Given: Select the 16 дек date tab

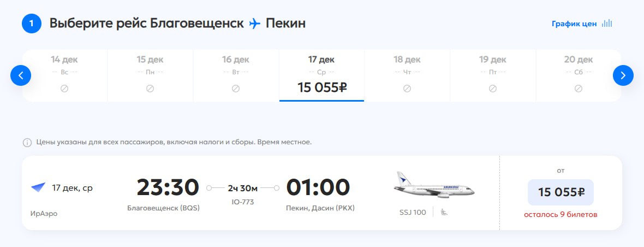Looking at the screenshot, I should click(236, 75).
